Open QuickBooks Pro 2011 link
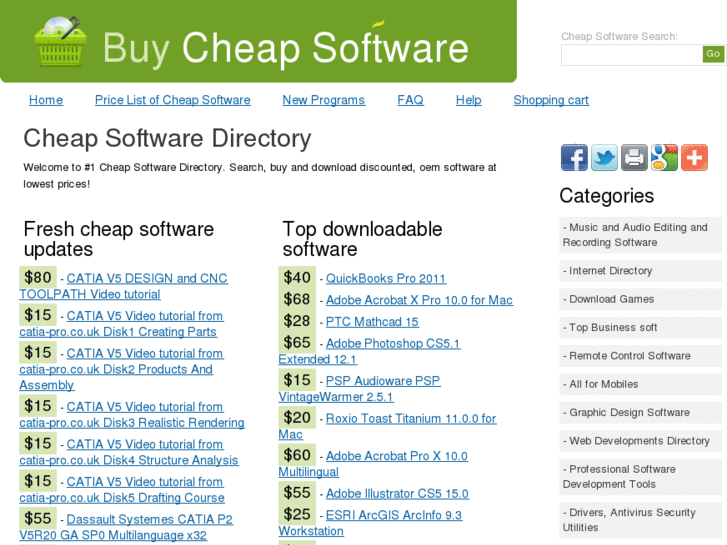 [386, 278]
